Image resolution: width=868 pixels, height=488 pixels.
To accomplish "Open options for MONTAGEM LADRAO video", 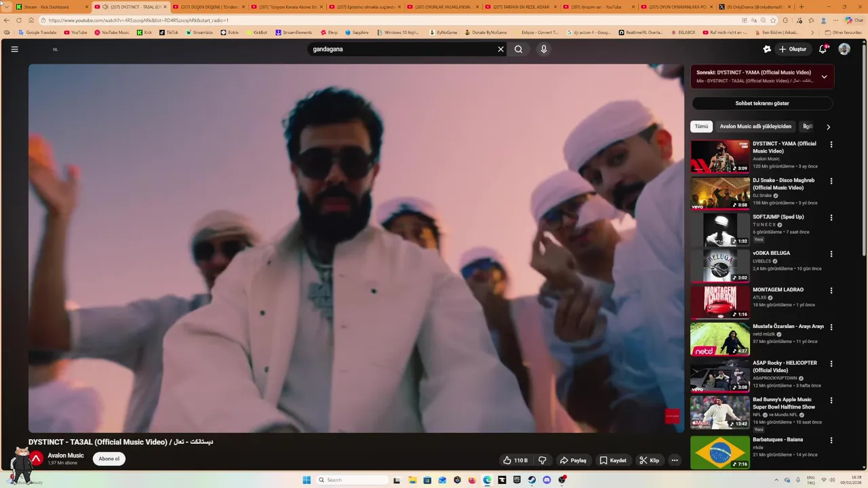I will pyautogui.click(x=831, y=291).
